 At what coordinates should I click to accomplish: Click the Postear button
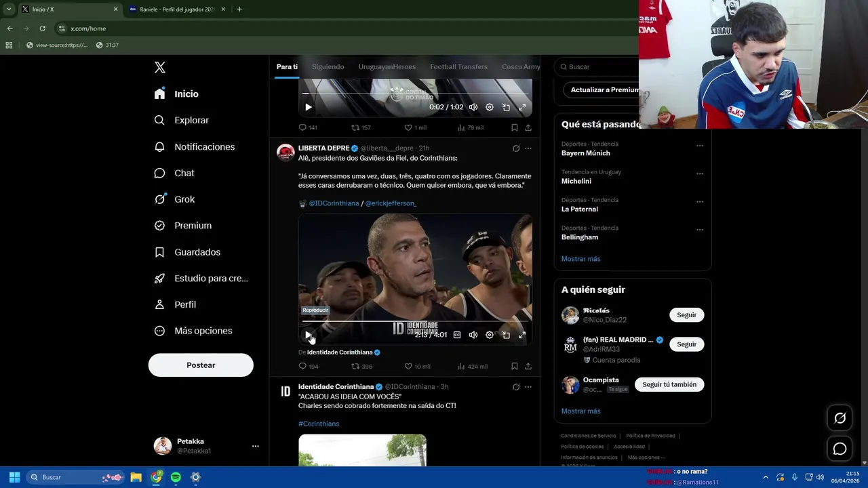[201, 365]
